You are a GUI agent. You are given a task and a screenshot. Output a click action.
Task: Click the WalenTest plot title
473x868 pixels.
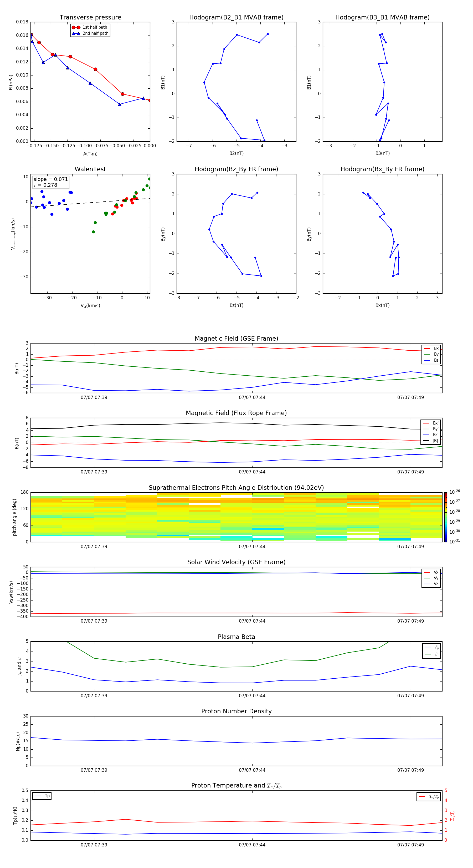click(x=90, y=169)
